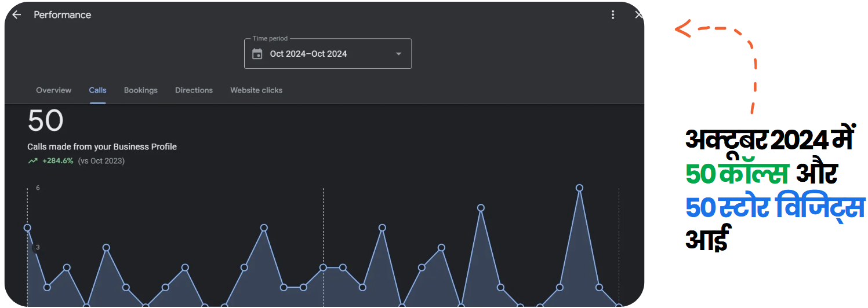Click the large 50 calls total
Screen dimensions: 868x308
pos(45,122)
